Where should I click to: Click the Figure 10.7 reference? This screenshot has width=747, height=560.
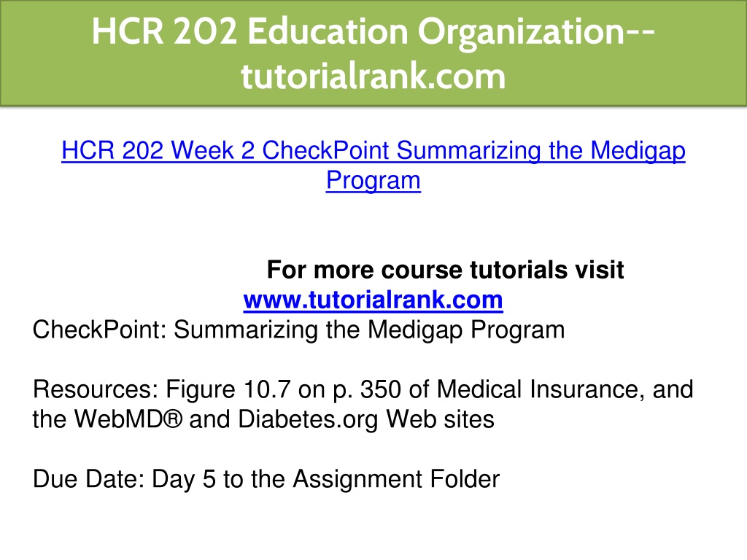coord(228,389)
